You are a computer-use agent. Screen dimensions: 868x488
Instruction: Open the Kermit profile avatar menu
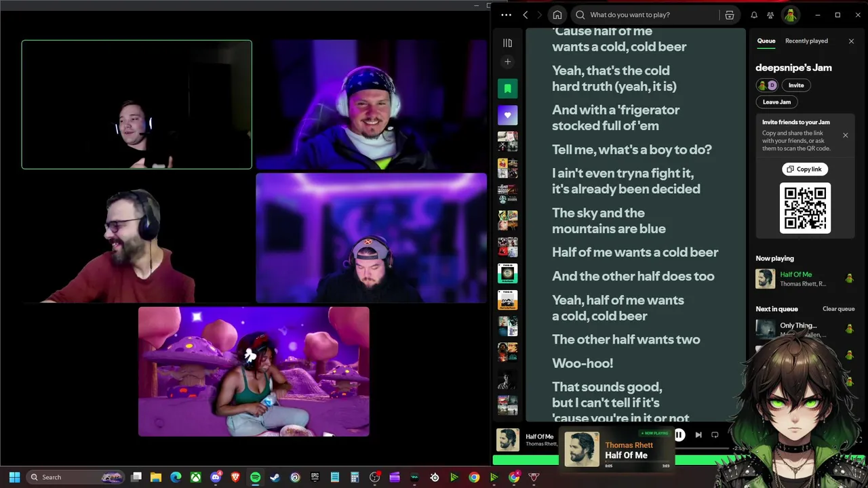point(790,15)
